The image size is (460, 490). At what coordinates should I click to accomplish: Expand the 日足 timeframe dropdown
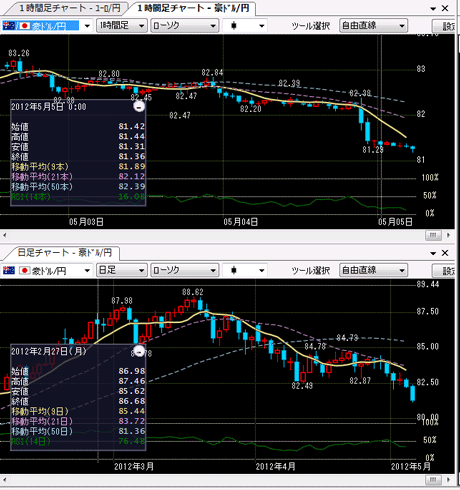click(x=122, y=270)
